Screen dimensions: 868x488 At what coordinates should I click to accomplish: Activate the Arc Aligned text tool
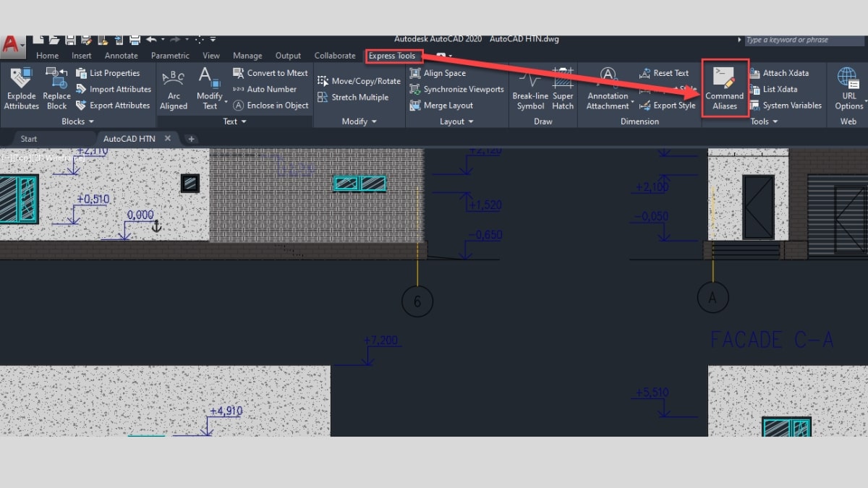[x=174, y=89]
